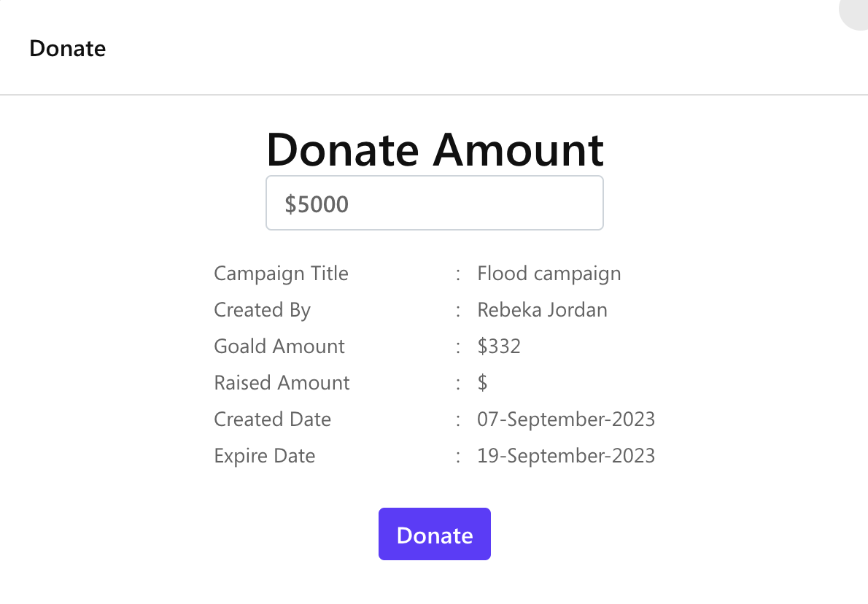Click the creator name Rebeka Jordan
Screen dimensions: 868x604
[x=542, y=310]
